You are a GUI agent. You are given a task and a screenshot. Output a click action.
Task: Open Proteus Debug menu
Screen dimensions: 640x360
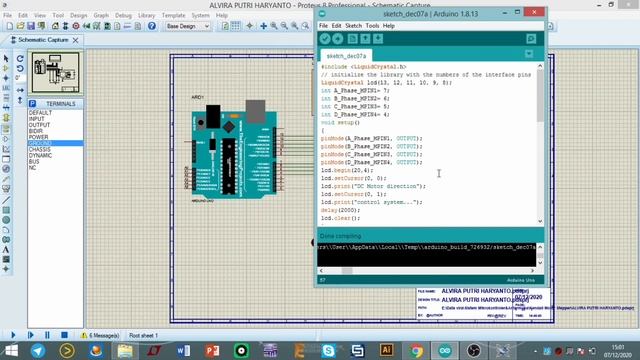123,16
